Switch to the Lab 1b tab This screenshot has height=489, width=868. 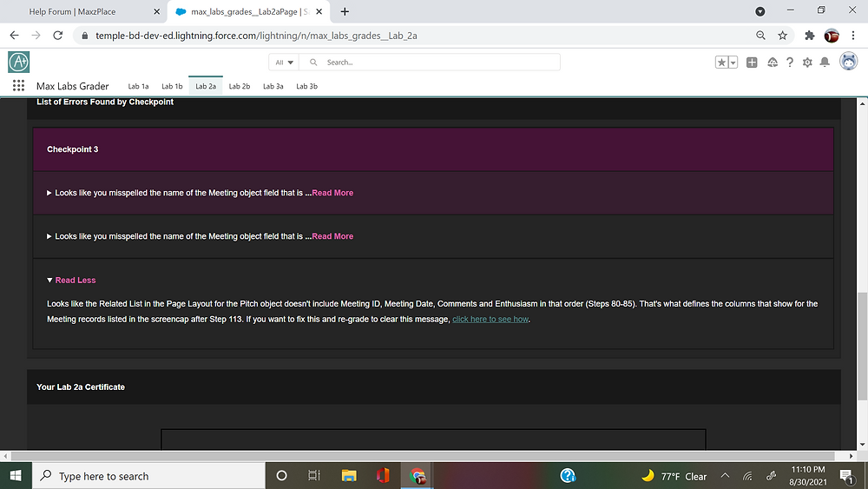point(172,86)
